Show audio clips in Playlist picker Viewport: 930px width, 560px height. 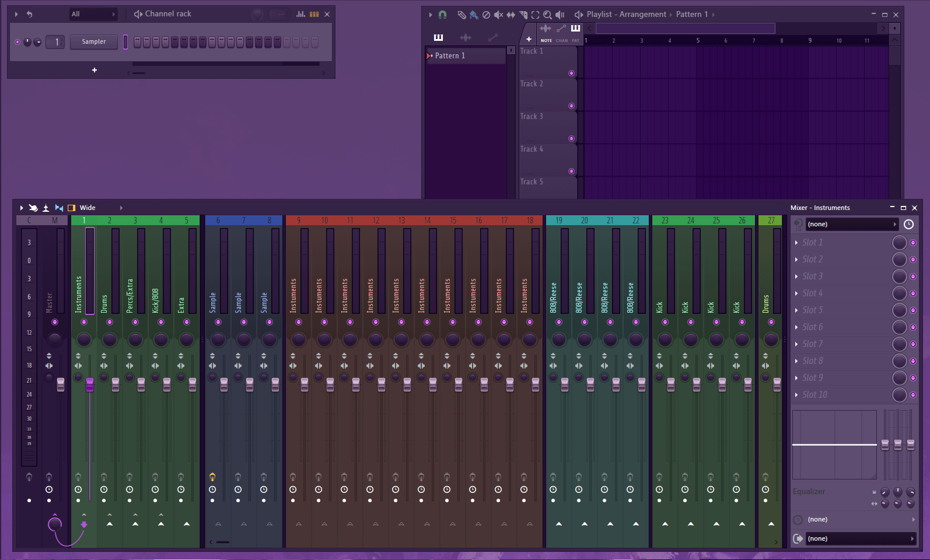coord(465,37)
